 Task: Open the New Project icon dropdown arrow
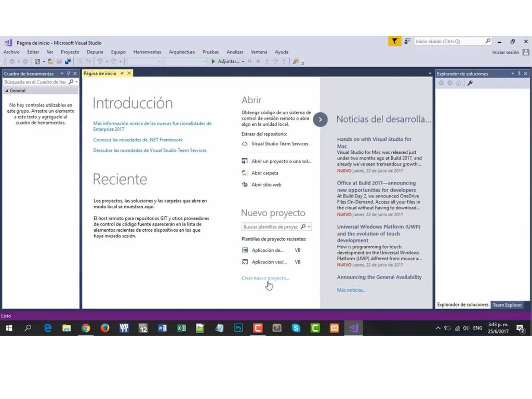pyautogui.click(x=44, y=62)
